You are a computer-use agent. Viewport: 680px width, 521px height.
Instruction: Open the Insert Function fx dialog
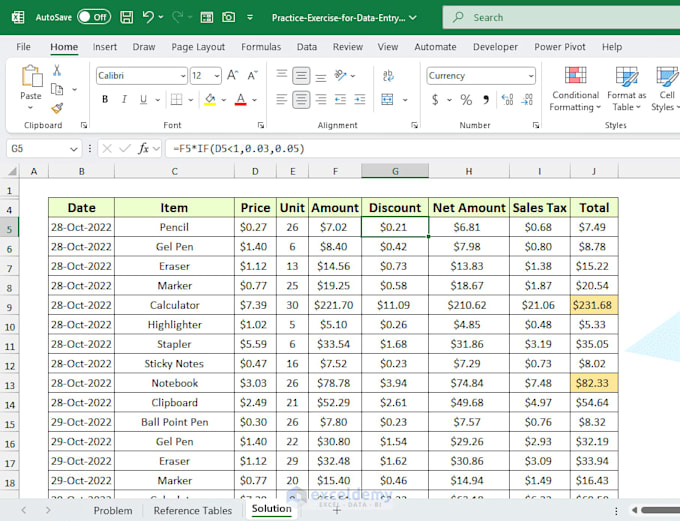tap(143, 149)
